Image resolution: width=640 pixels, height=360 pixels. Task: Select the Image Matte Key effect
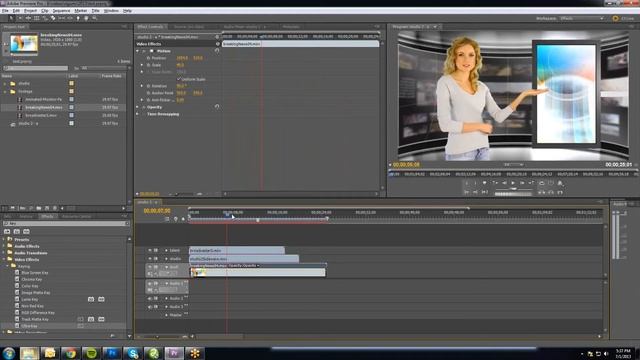click(36, 293)
